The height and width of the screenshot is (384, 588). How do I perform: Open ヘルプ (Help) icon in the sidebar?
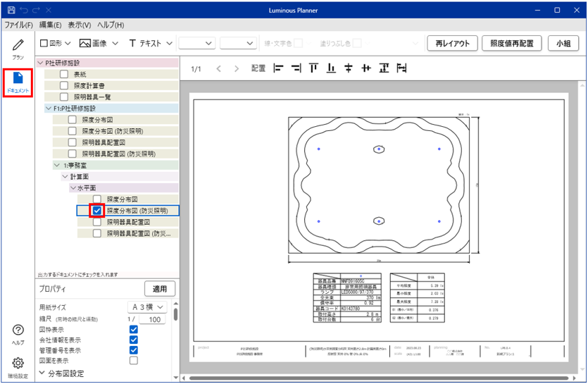click(x=18, y=334)
